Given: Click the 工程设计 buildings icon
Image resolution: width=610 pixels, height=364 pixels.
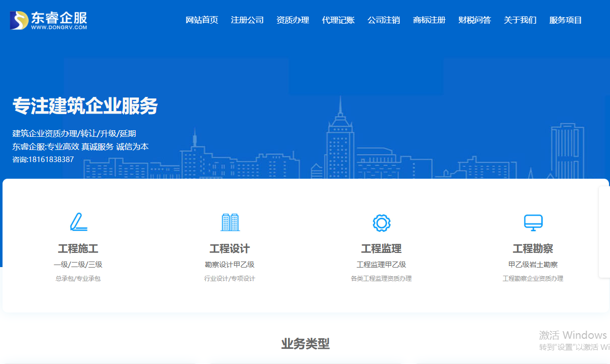Looking at the screenshot, I should 230,222.
